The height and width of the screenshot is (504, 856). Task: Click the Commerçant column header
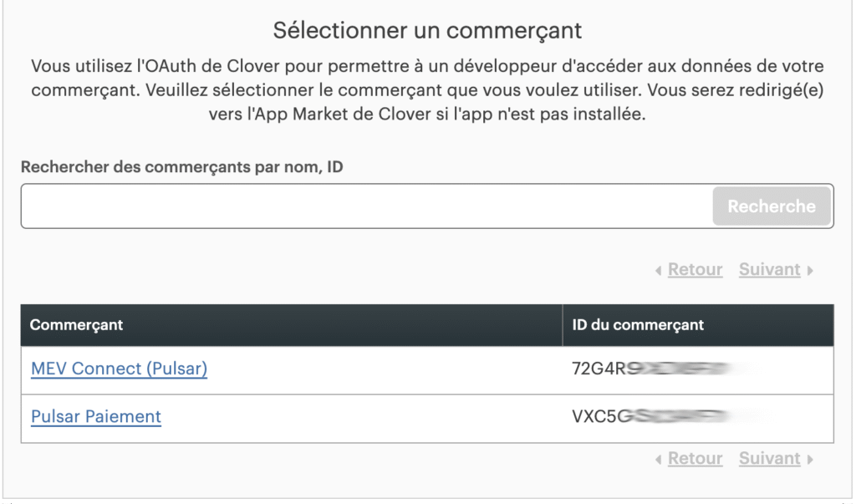[77, 325]
